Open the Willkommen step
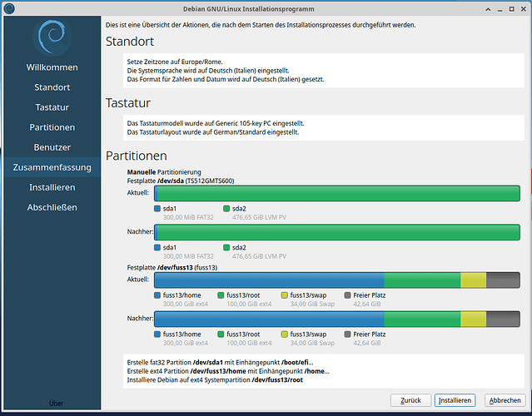Screen dimensions: 532x416 coord(52,67)
